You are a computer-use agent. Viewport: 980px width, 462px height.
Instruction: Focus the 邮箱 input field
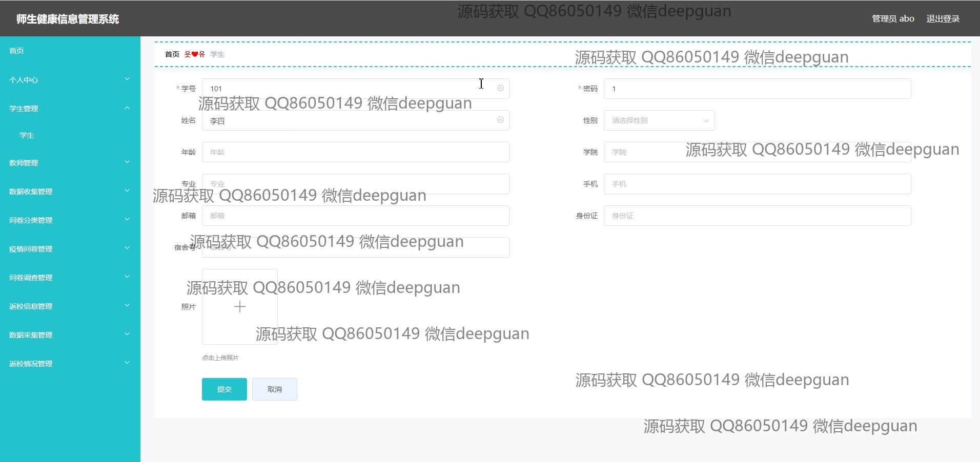(x=355, y=216)
